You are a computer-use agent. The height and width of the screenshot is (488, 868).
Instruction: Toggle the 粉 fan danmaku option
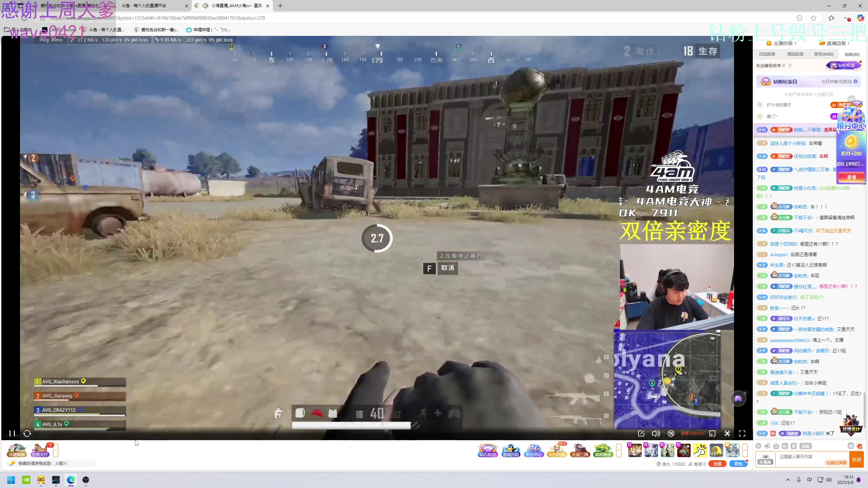click(785, 446)
